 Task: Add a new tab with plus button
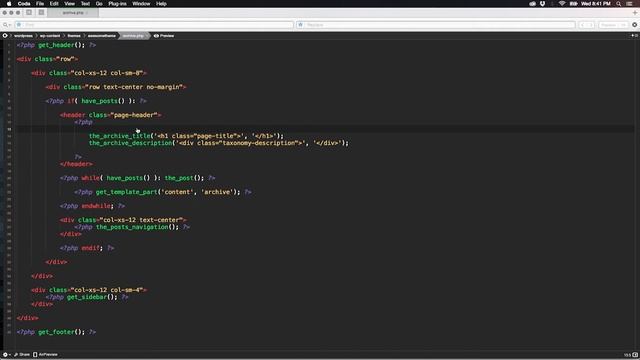pyautogui.click(x=635, y=13)
